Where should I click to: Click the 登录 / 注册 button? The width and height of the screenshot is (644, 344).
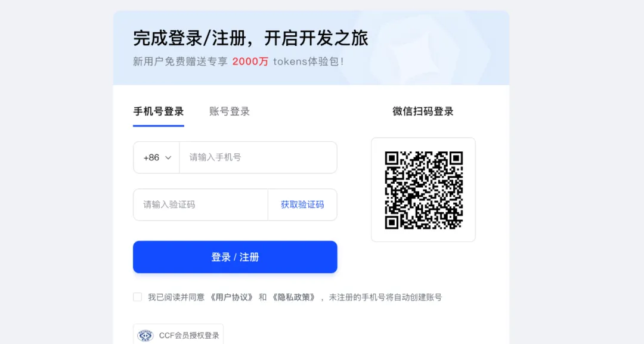pyautogui.click(x=235, y=257)
